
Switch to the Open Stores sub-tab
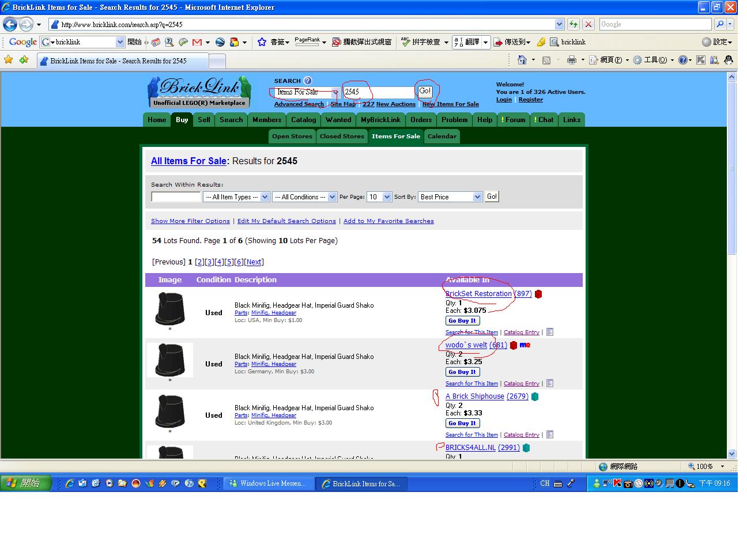[292, 137]
